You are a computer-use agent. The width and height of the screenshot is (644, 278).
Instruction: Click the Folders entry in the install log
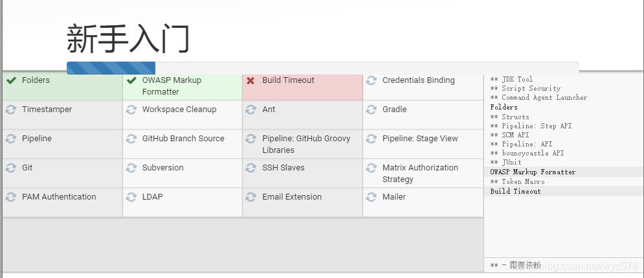(504, 107)
